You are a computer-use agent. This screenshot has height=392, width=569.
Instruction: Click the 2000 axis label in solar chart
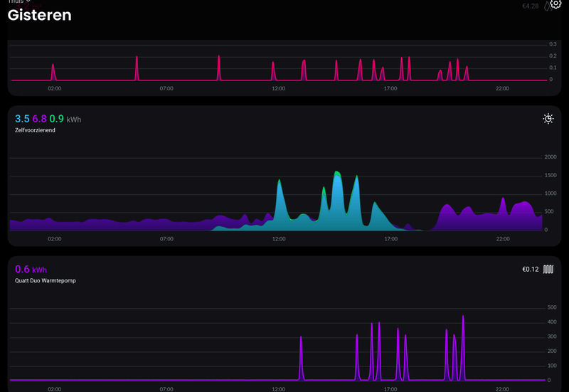pos(550,157)
